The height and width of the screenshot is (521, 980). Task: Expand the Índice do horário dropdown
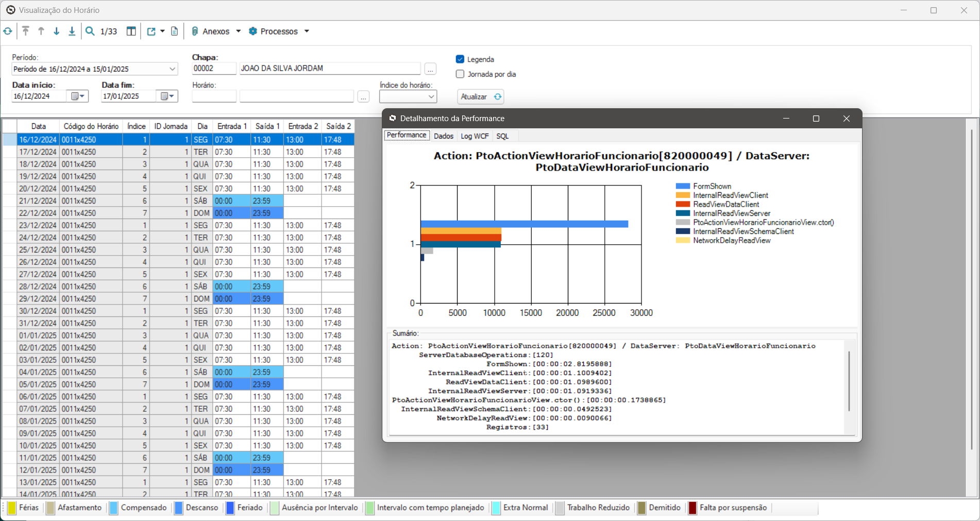[431, 96]
